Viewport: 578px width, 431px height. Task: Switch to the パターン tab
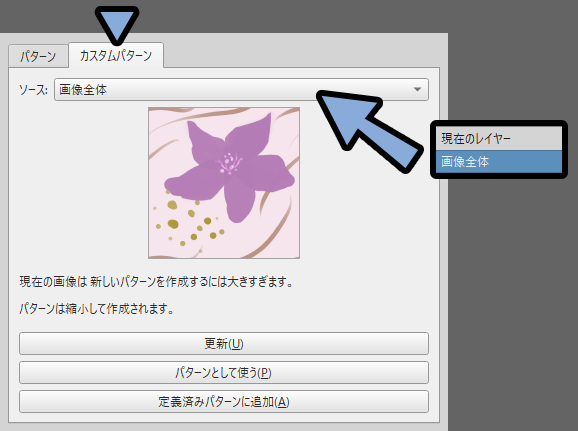click(38, 56)
